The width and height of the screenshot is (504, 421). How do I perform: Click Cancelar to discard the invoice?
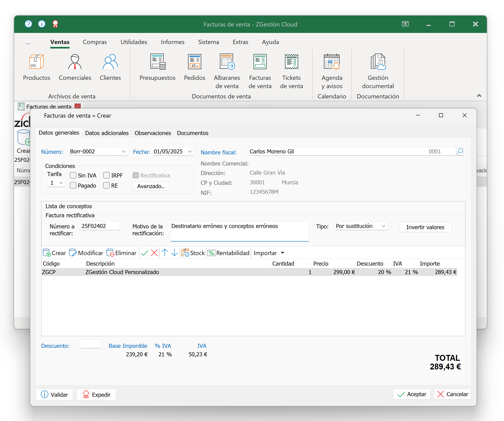click(452, 394)
